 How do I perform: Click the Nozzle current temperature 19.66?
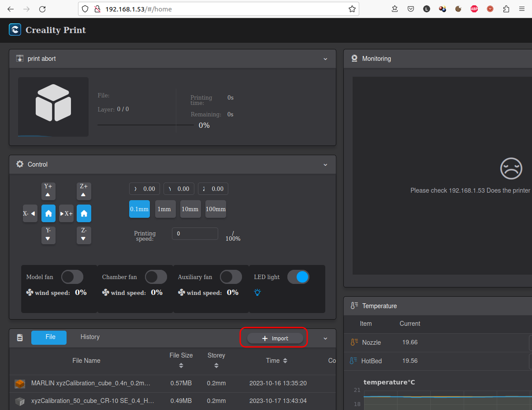(410, 342)
